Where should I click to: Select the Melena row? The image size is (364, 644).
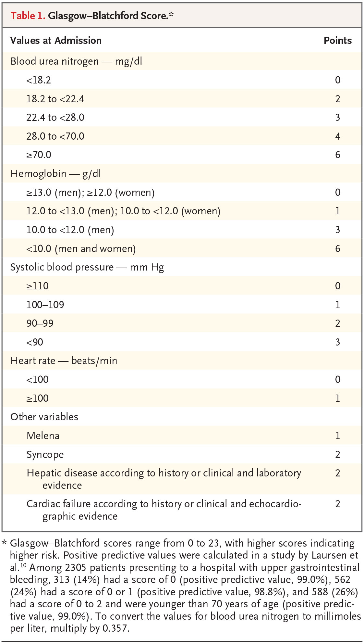click(x=182, y=436)
